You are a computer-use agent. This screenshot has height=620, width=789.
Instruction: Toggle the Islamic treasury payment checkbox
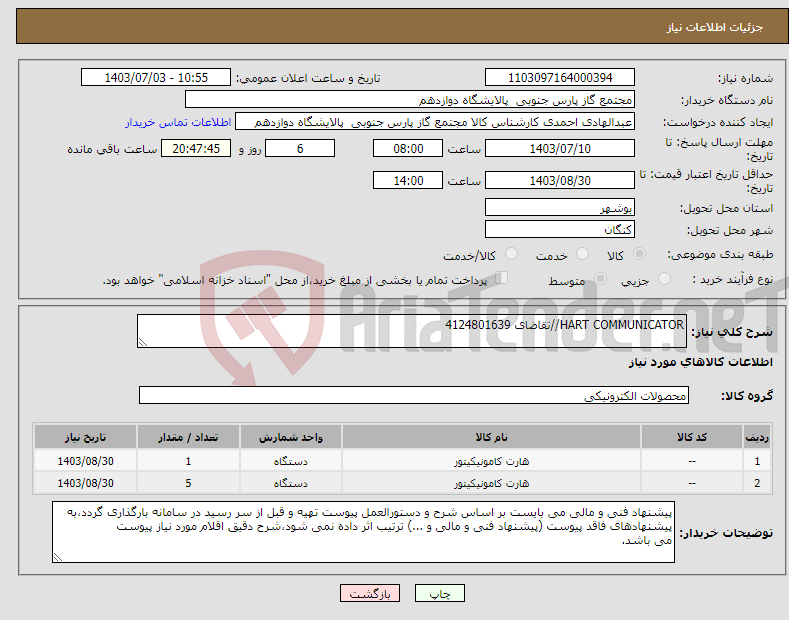[502, 277]
